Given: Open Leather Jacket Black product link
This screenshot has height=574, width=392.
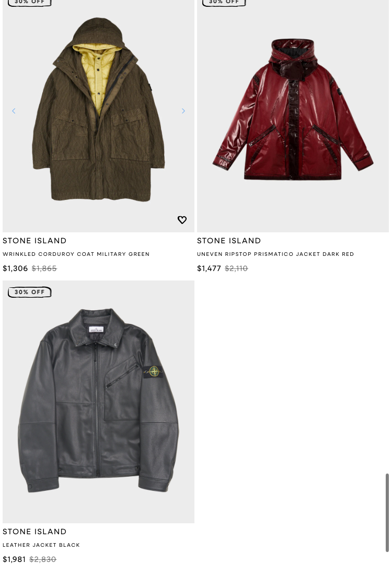Looking at the screenshot, I should click(41, 545).
